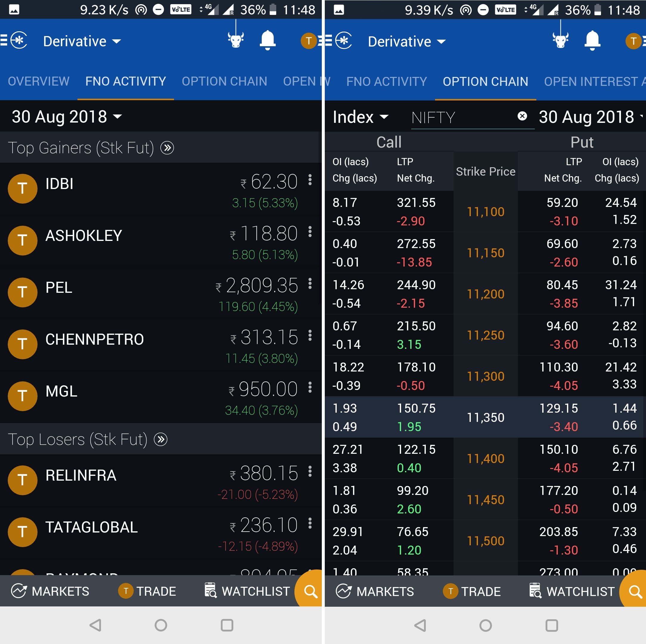
Task: Expand Top Losers (Stk Fut) arrow icon
Action: pyautogui.click(x=161, y=439)
